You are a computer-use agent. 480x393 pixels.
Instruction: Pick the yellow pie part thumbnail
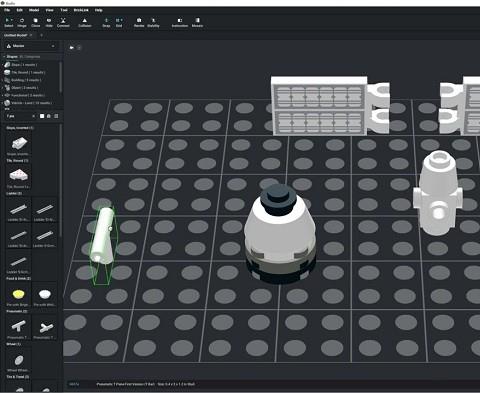[x=18, y=294]
